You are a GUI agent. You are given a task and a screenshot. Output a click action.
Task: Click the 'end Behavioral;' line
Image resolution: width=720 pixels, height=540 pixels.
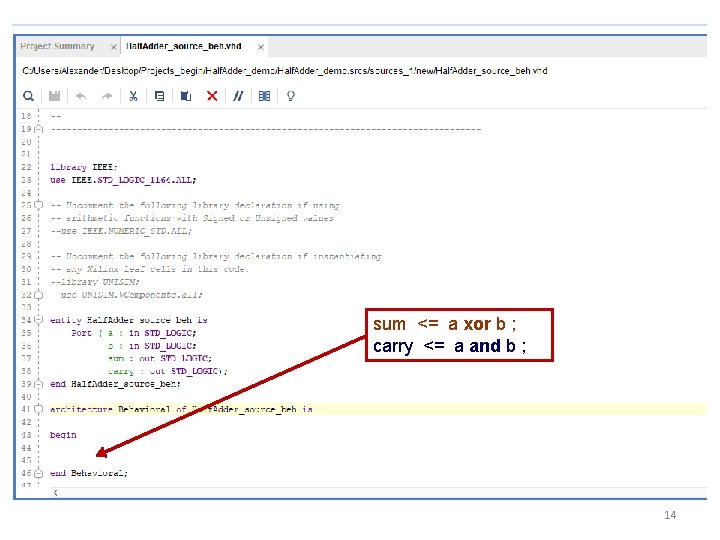coord(89,472)
